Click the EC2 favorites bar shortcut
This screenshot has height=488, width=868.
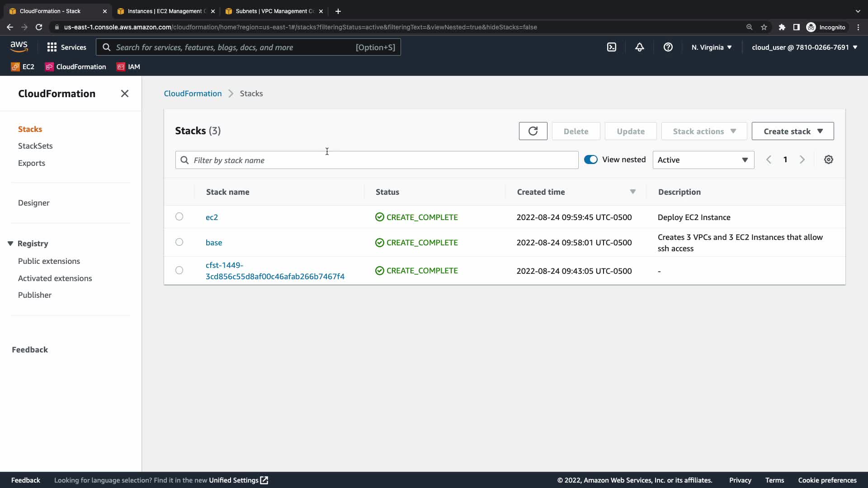coord(23,67)
